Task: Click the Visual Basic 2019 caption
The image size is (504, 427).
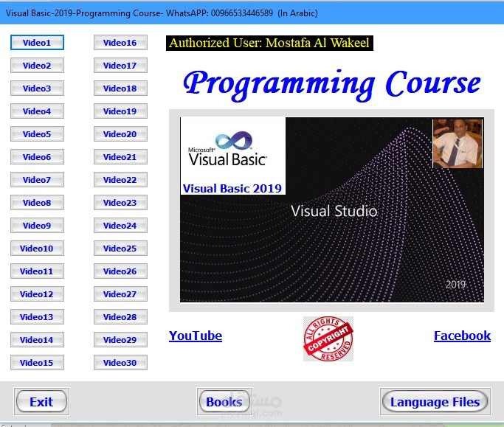Action: click(x=232, y=188)
